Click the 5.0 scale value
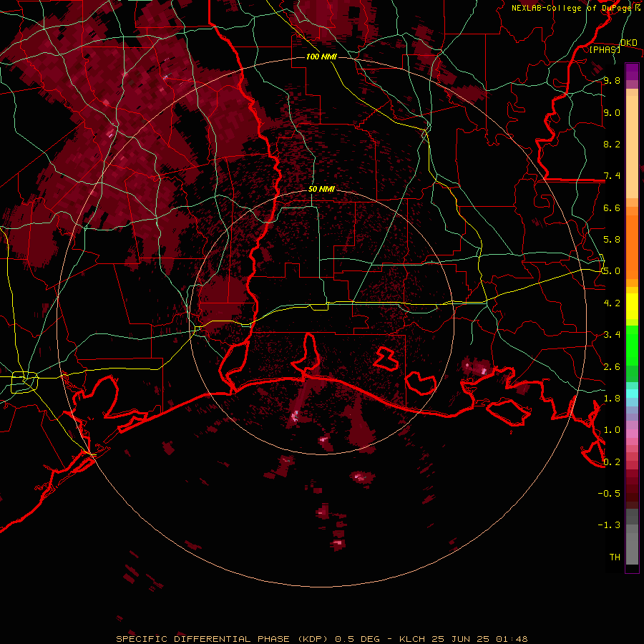Screen dimensions: 644x644 coord(612,271)
